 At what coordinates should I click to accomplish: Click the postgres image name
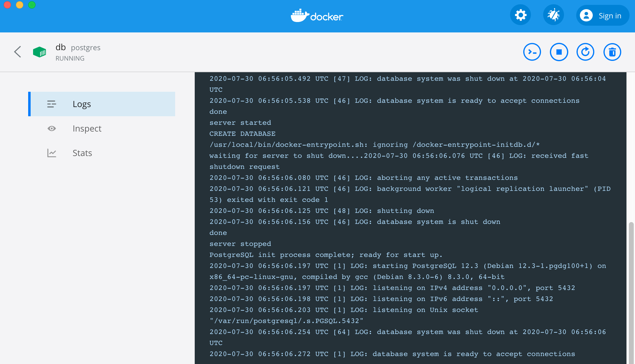pyautogui.click(x=85, y=48)
